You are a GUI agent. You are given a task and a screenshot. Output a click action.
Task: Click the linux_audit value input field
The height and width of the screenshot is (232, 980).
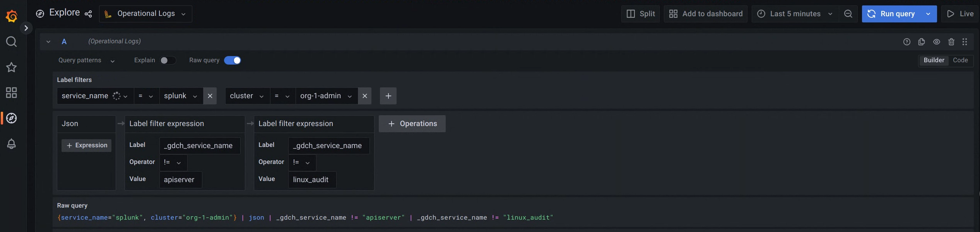pos(312,180)
